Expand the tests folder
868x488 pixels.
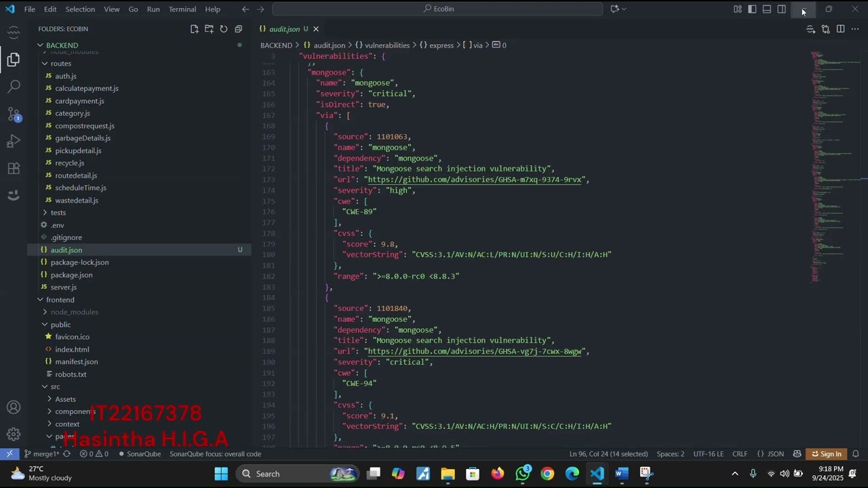pos(45,213)
